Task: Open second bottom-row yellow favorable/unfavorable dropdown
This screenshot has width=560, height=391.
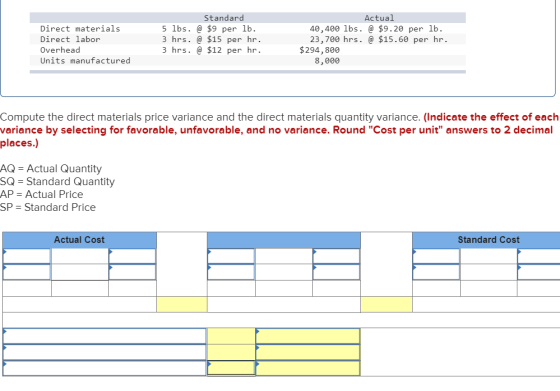Action: click(x=308, y=352)
